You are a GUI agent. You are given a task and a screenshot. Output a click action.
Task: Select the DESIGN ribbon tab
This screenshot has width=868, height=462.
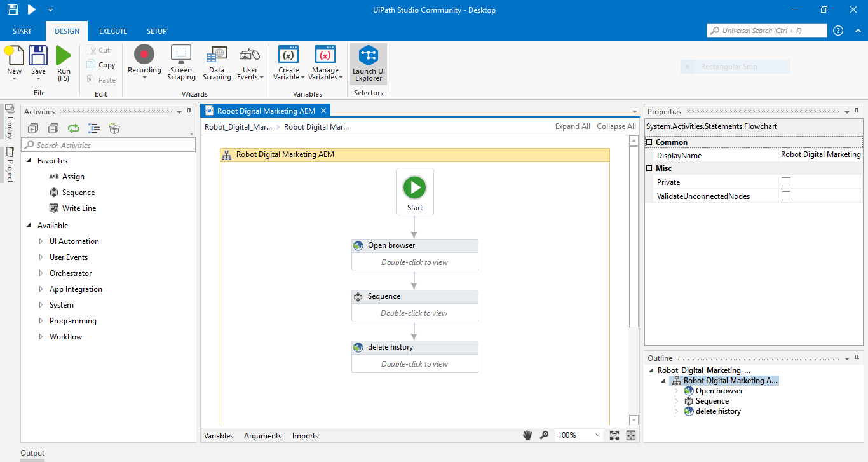pos(67,31)
